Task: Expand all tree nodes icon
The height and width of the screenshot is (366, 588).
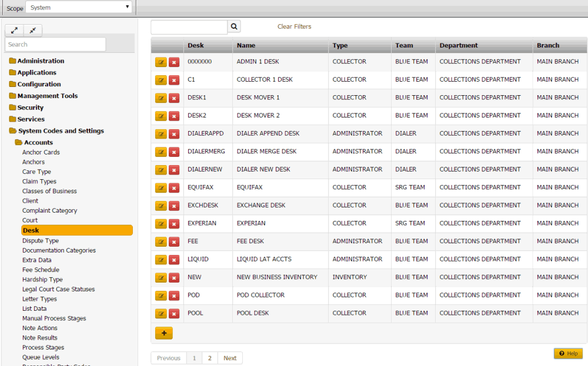Action: pyautogui.click(x=15, y=31)
